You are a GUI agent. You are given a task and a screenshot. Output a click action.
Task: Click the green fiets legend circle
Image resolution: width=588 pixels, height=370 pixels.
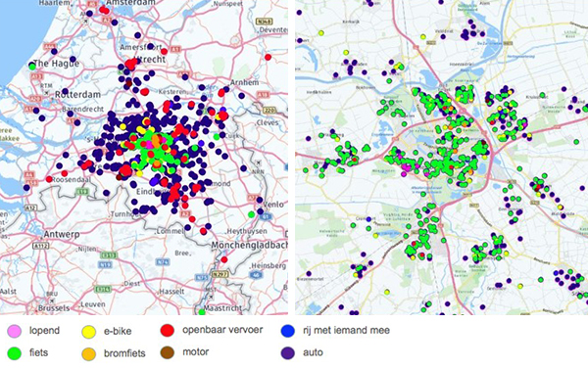click(x=15, y=352)
